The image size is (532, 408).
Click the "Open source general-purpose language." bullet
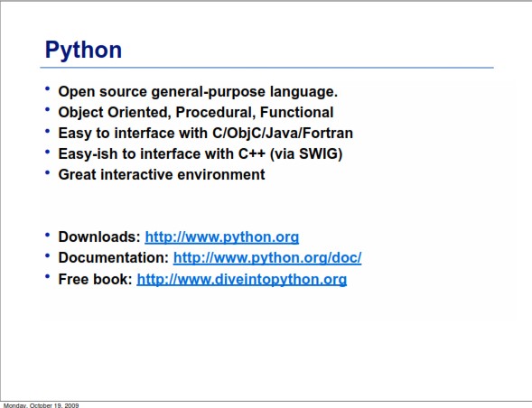[198, 92]
